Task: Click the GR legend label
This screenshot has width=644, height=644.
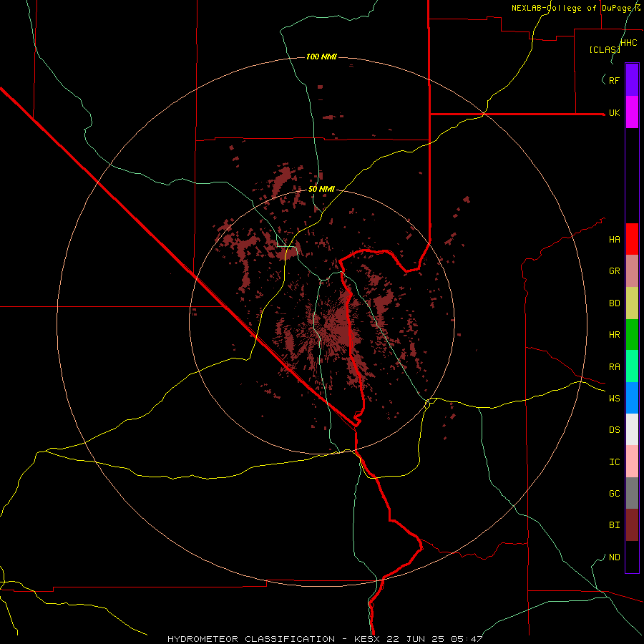Action: tap(614, 271)
